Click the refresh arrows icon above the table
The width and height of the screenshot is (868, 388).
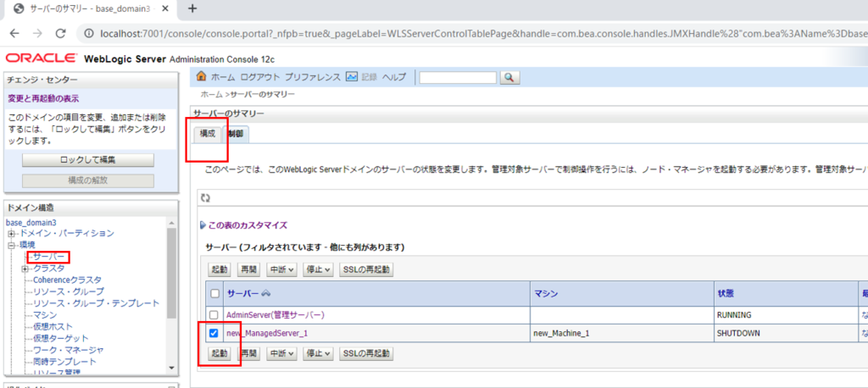tap(204, 197)
